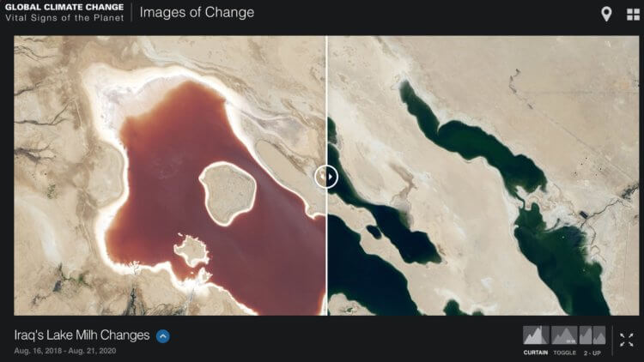The width and height of the screenshot is (644, 362).
Task: Click the TOGGLE text label
Action: 565,353
